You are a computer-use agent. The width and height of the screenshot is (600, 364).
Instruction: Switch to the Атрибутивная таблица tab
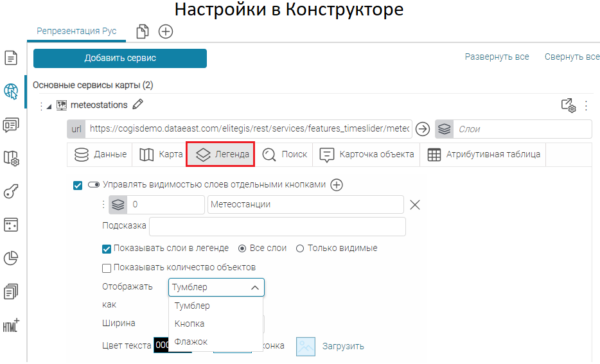[484, 154]
